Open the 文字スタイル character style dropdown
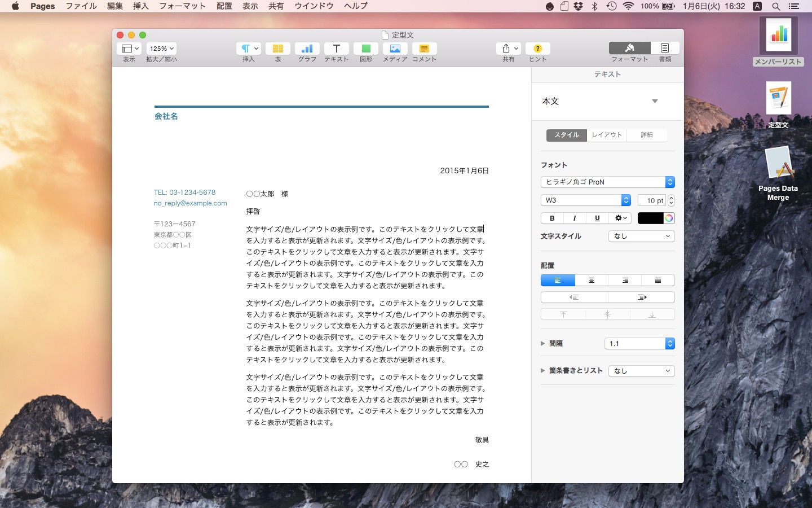This screenshot has width=812, height=508. coord(641,236)
